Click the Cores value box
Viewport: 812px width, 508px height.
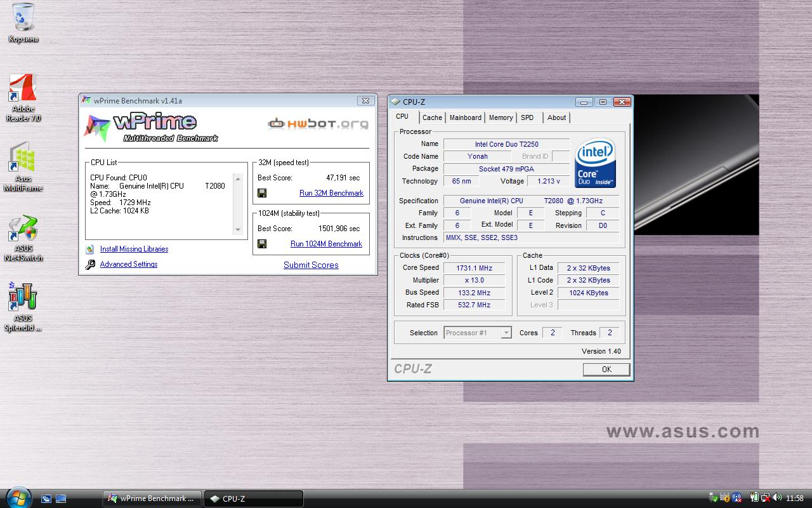click(552, 333)
